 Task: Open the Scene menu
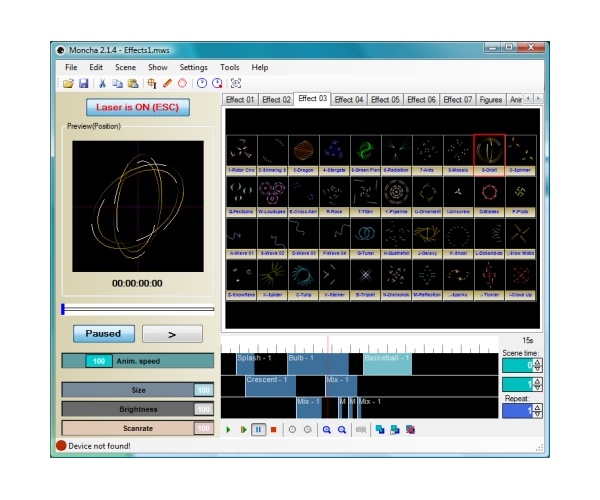tap(126, 67)
